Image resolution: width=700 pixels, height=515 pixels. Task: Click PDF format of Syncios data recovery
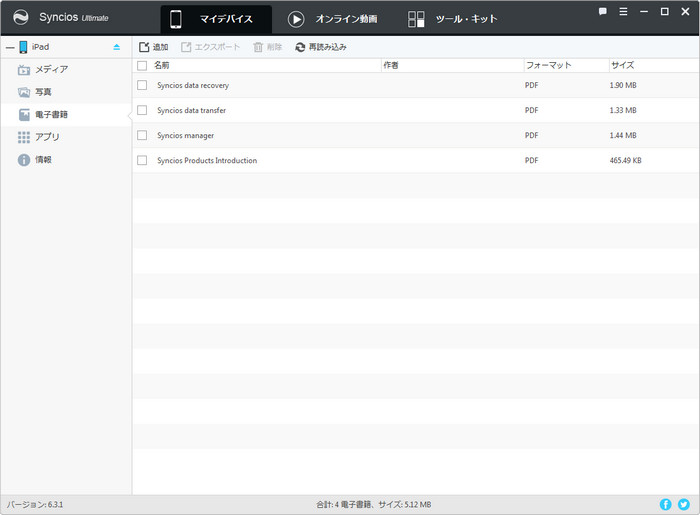tap(531, 85)
